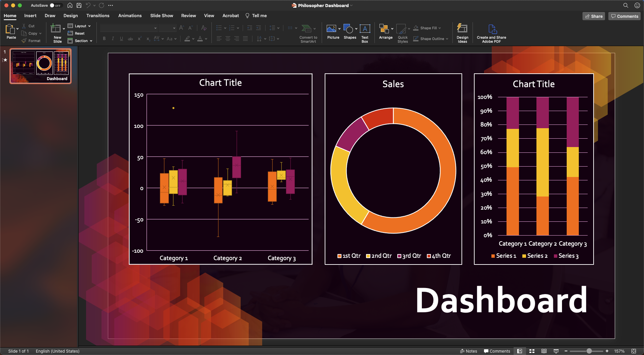Screen dimensions: 644x355
Task: Click the search icon in the title bar
Action: click(x=626, y=5)
